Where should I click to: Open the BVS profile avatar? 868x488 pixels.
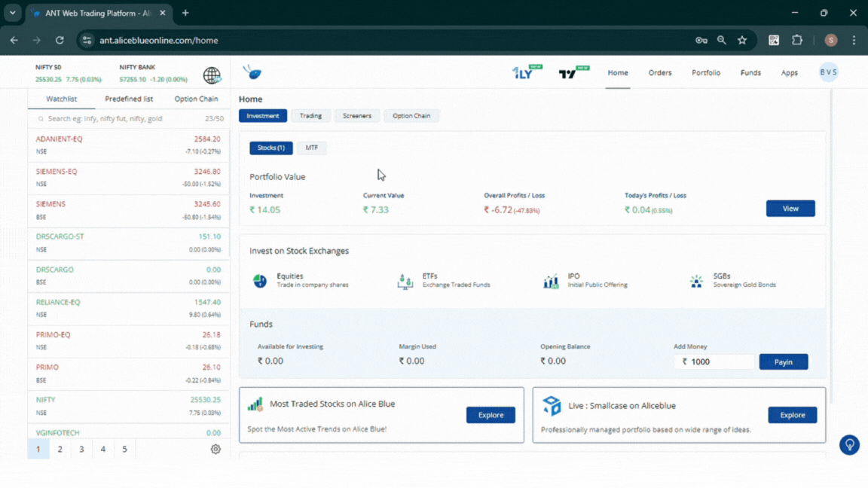point(828,72)
